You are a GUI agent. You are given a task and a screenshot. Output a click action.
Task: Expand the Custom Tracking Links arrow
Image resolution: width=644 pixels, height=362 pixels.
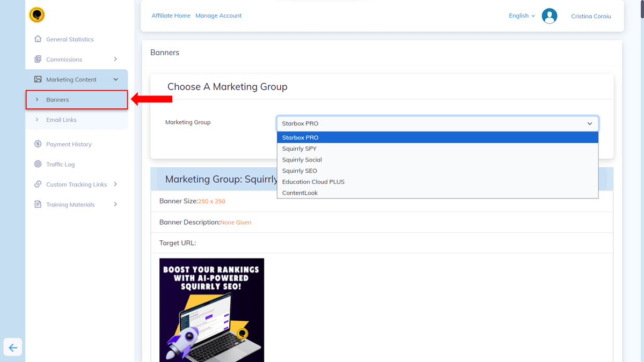tap(115, 184)
